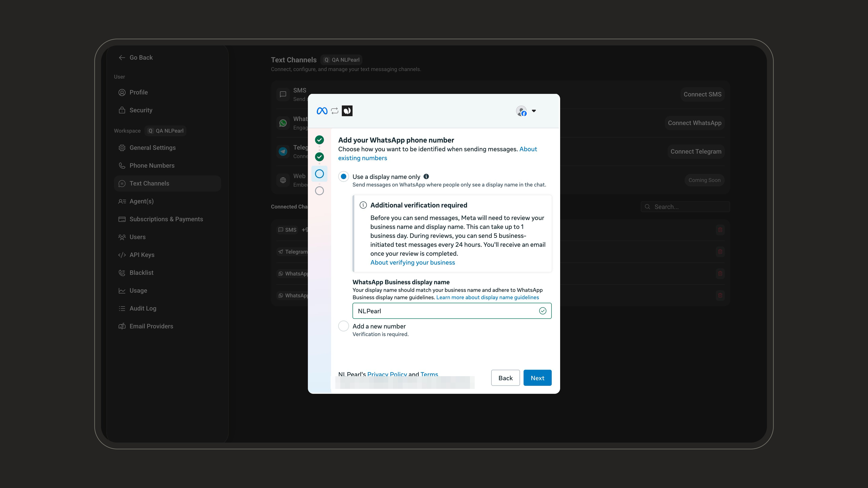Viewport: 868px width, 488px height.
Task: Open 'About verifying your business' link
Action: [x=412, y=263]
